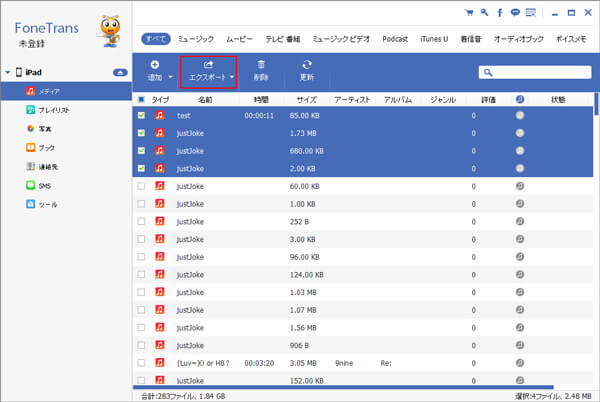
Task: Click the search magnifier icon
Action: (488, 72)
